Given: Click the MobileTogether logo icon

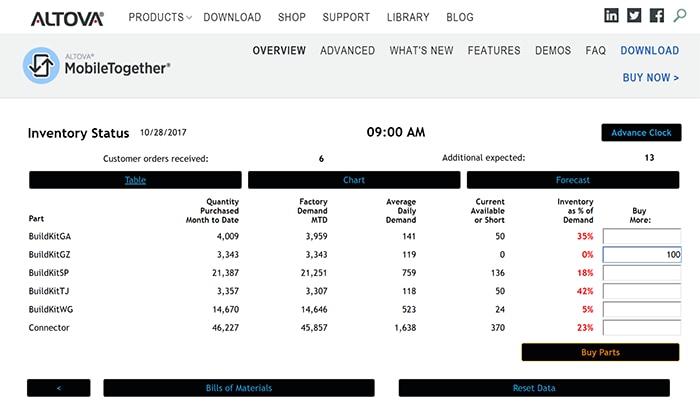Looking at the screenshot, I should tap(43, 66).
